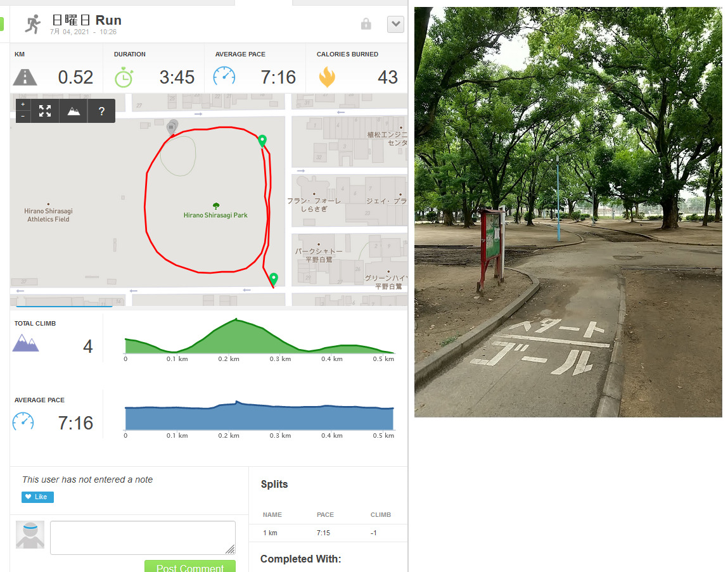This screenshot has width=728, height=572.
Task: Expand the map to fullscreen
Action: pos(45,111)
